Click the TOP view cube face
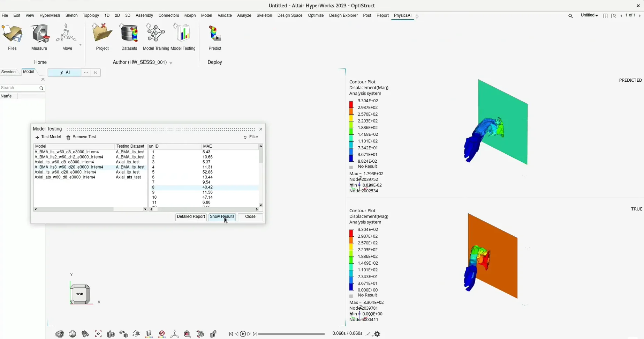This screenshot has width=644, height=339. 80,294
